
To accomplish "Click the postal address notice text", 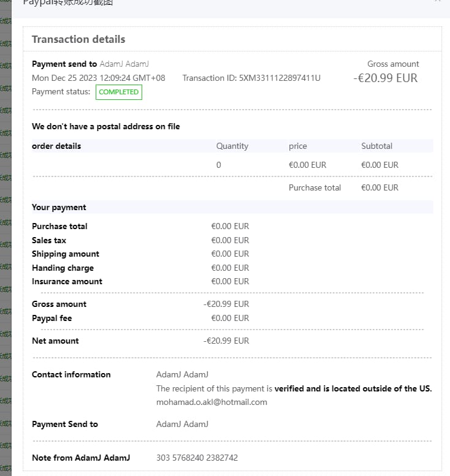I will pos(105,126).
